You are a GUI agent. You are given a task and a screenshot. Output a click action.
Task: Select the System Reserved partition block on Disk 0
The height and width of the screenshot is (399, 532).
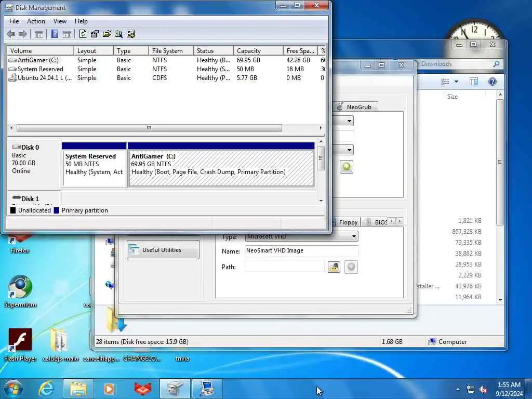tap(95, 165)
